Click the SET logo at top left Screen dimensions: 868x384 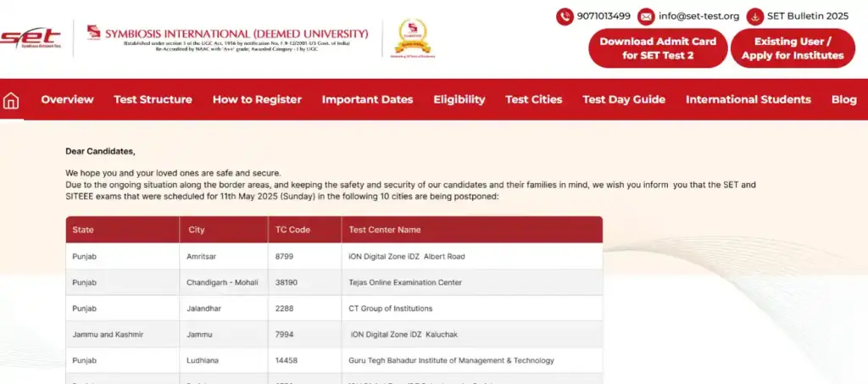click(x=30, y=39)
